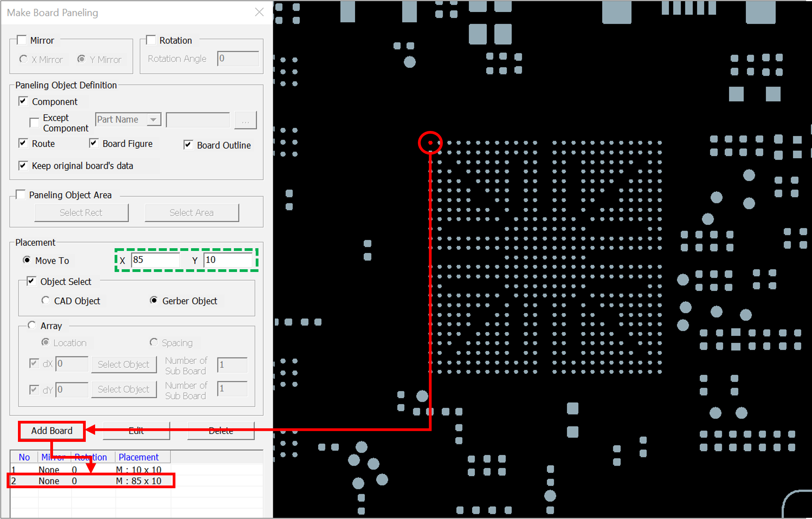The width and height of the screenshot is (812, 519).
Task: Click the Y coordinate input field
Action: tap(227, 260)
